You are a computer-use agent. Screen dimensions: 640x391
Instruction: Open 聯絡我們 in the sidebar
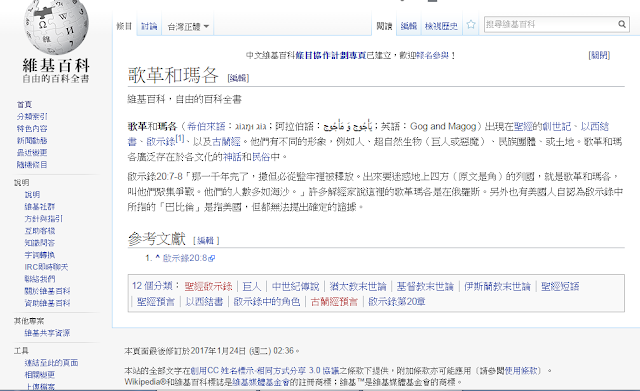coord(40,279)
